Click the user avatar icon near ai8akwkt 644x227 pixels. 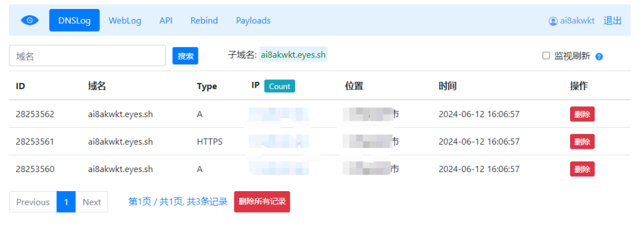[x=553, y=21]
